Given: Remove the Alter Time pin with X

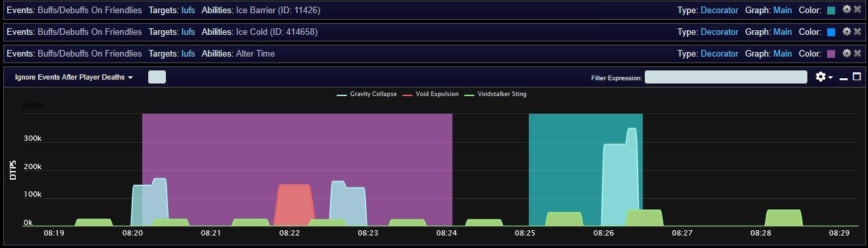Looking at the screenshot, I should pyautogui.click(x=857, y=53).
